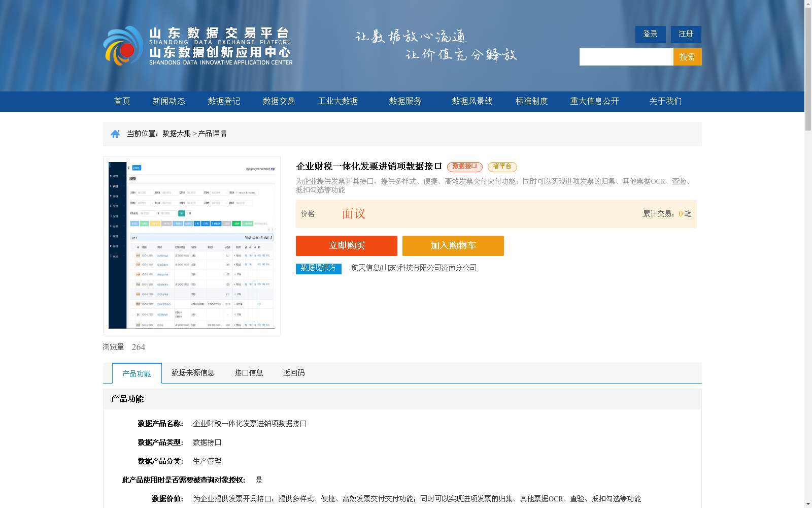Click the 数据产品类型 value 数据接口
The image size is (812, 508).
[x=207, y=442]
